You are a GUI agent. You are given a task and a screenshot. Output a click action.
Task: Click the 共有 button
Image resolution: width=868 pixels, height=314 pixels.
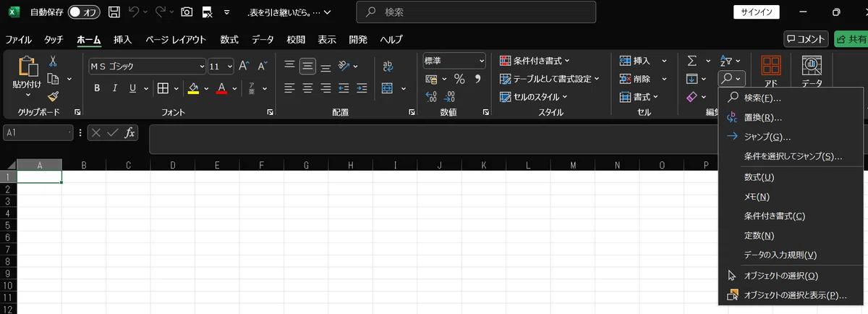851,39
